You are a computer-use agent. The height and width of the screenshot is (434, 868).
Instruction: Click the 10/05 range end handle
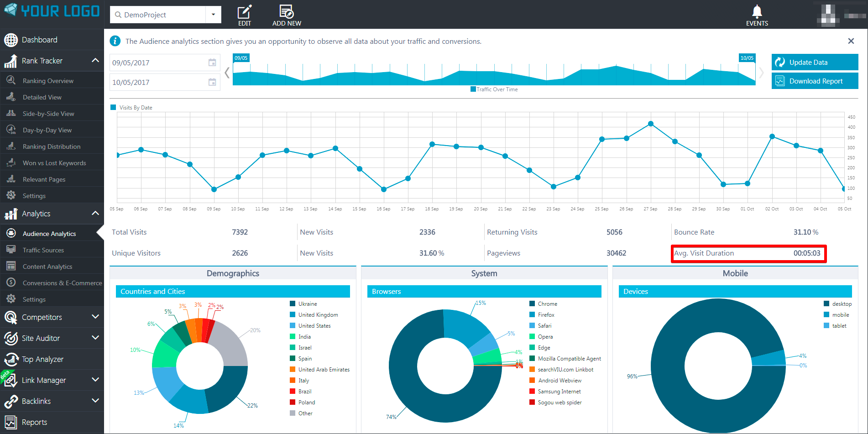pos(747,58)
